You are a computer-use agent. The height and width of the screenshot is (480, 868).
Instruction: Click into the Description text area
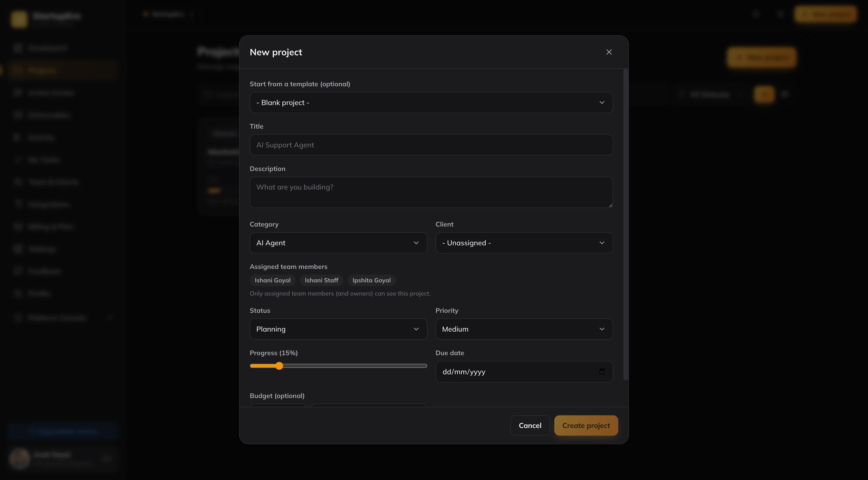click(x=431, y=192)
